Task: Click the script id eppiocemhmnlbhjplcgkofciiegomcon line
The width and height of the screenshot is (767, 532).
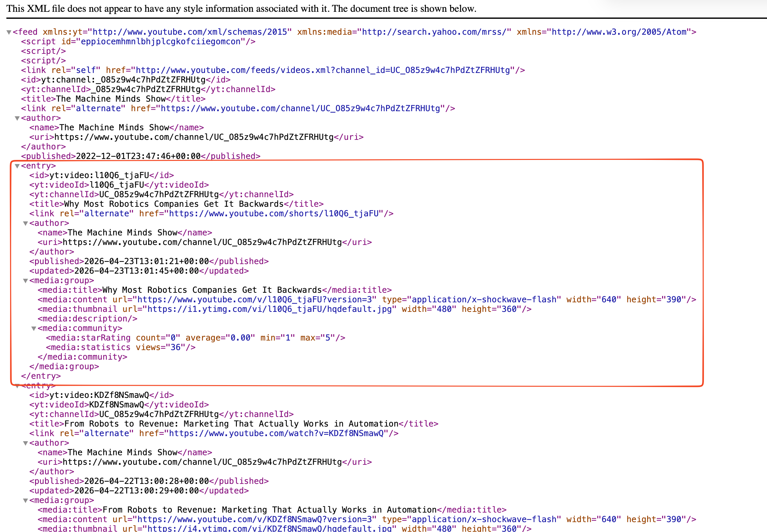Action: coord(138,42)
